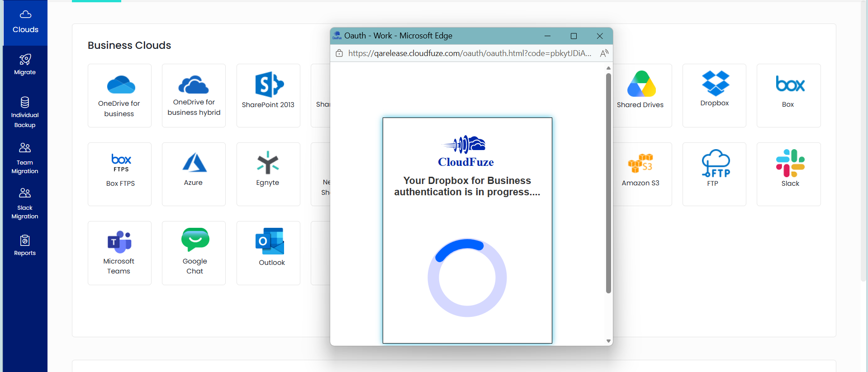Maximize the OAuth Edge window
This screenshot has width=868, height=372.
(574, 36)
